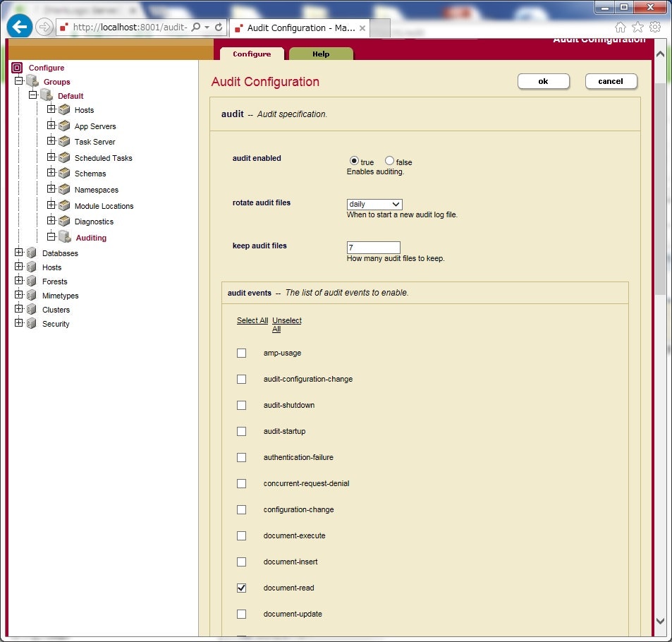Image resolution: width=672 pixels, height=642 pixels.
Task: Check the audit-startup event
Action: pos(241,431)
